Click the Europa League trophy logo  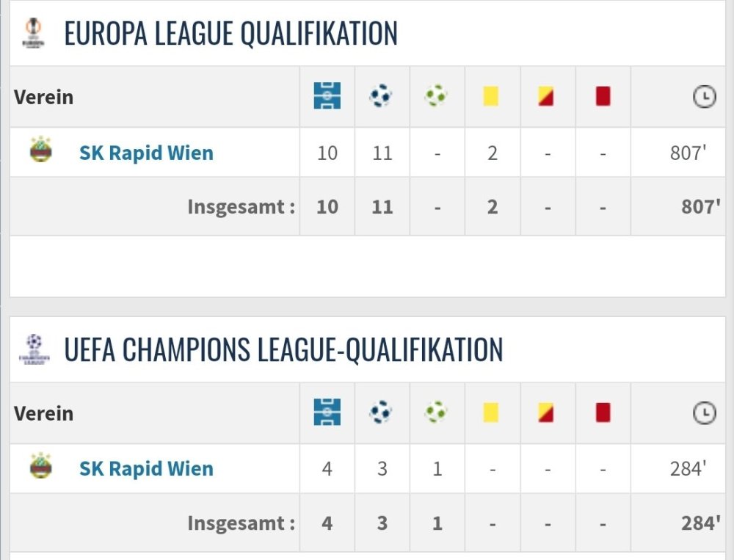33,33
